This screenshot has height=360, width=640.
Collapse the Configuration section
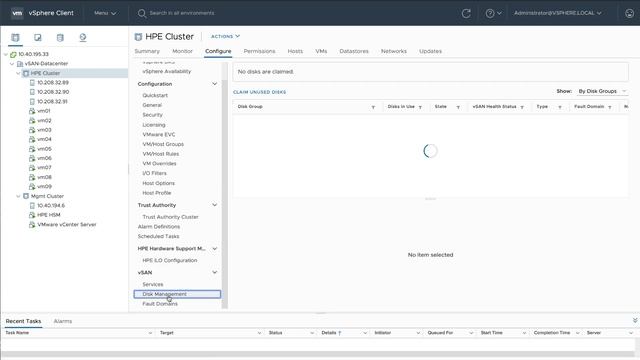tap(214, 84)
